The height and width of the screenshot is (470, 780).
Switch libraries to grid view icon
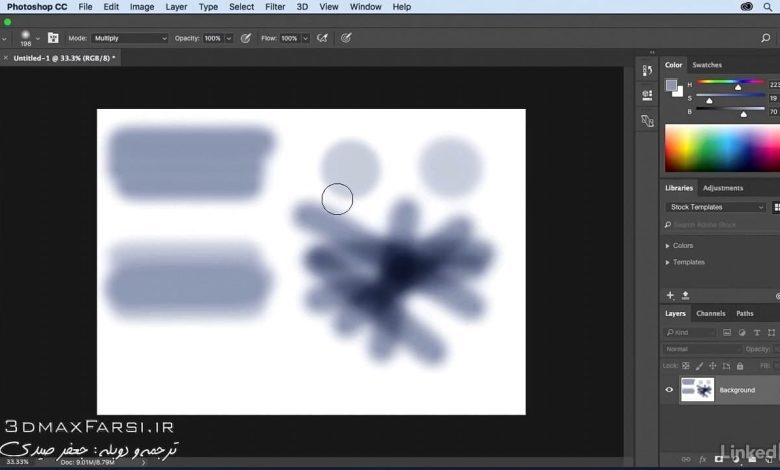tap(776, 207)
